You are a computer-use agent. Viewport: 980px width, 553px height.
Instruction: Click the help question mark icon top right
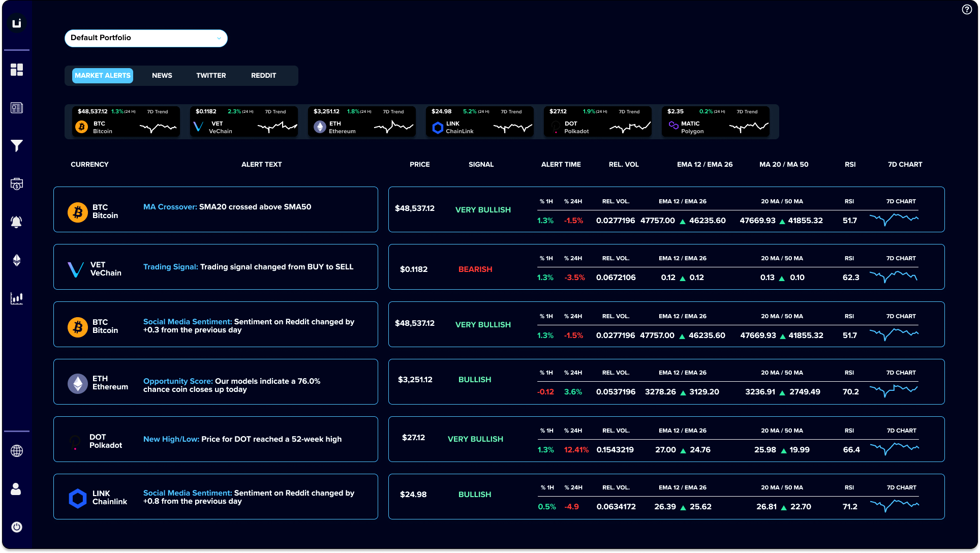(x=966, y=9)
